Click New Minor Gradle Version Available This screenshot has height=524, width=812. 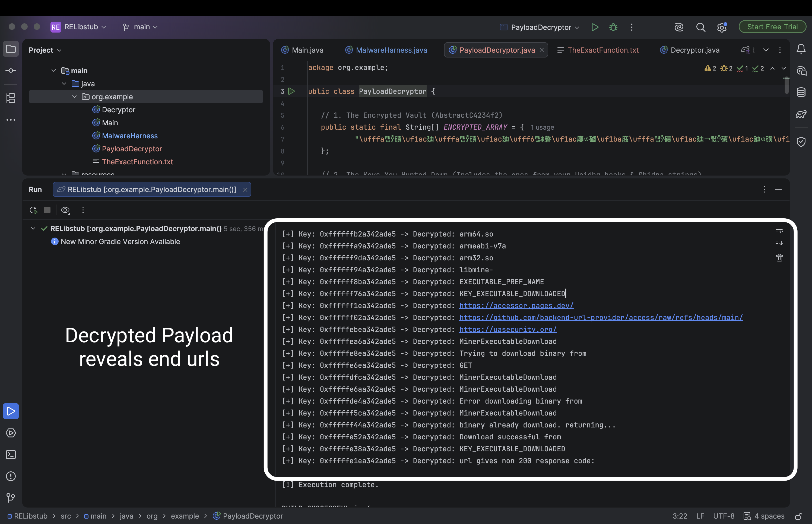click(x=120, y=242)
